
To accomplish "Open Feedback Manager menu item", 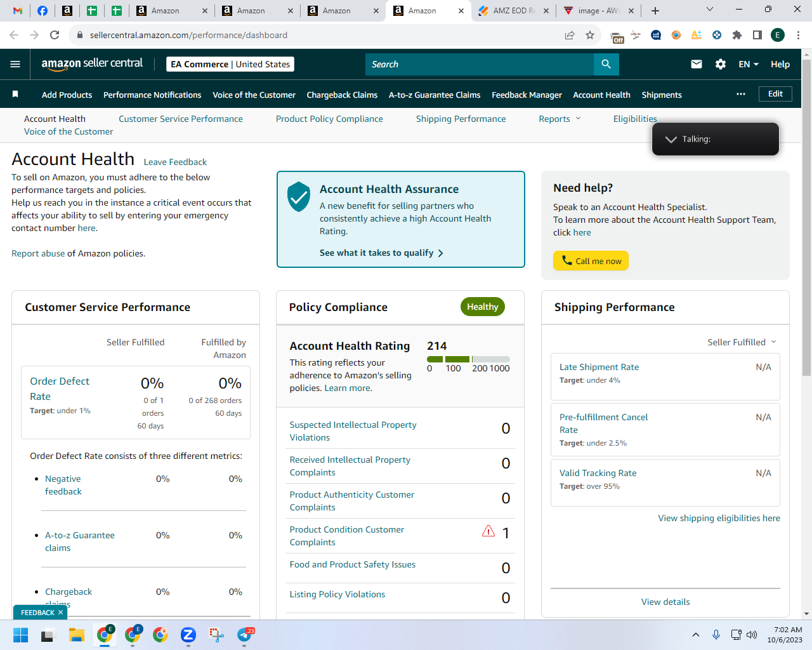I will pos(527,95).
